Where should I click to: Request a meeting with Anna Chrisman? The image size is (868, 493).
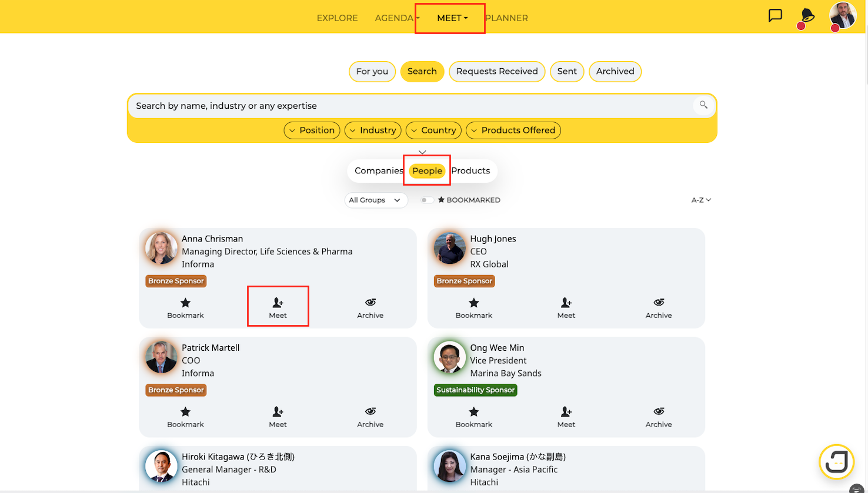tap(278, 308)
